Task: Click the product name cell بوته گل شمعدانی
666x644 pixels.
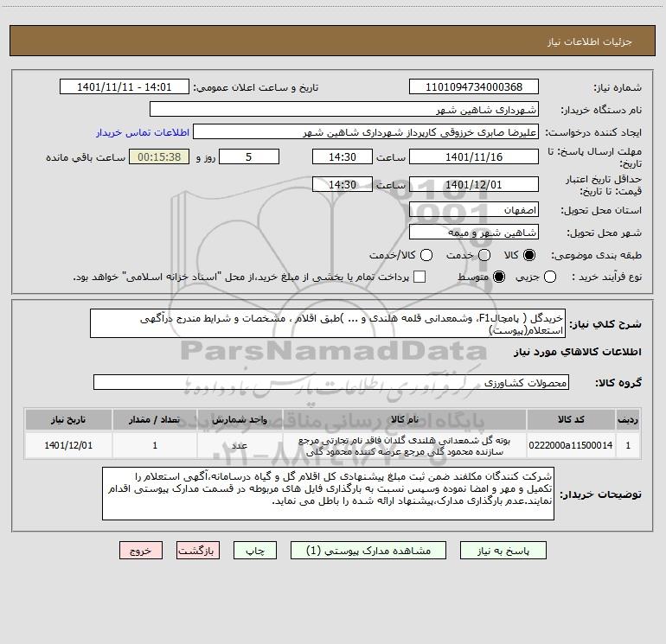Action: [x=405, y=445]
